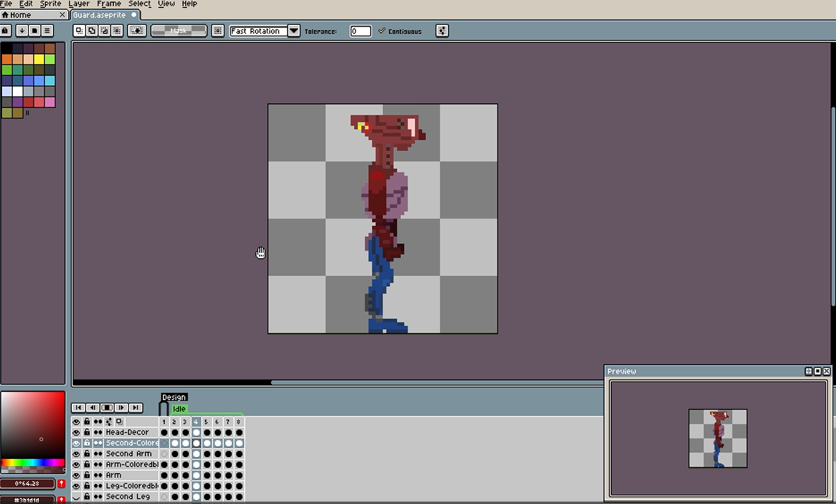Click the icon left of the Mask button
Screen dimensions: 836x504
coord(137,30)
